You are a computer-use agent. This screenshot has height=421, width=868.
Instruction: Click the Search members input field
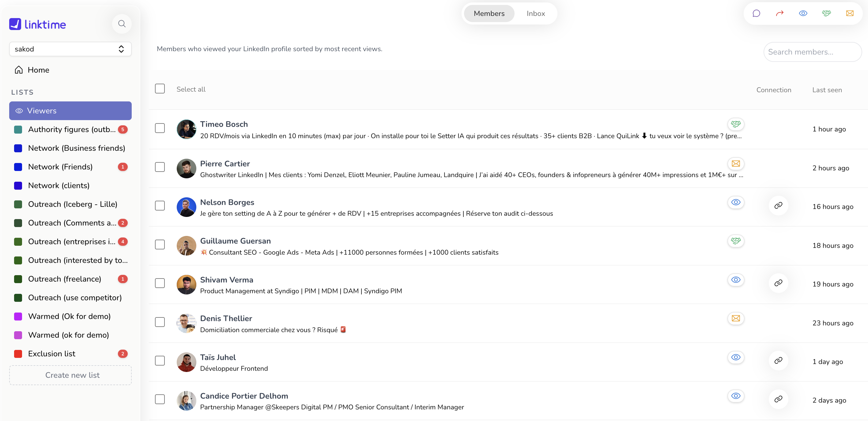pos(812,52)
